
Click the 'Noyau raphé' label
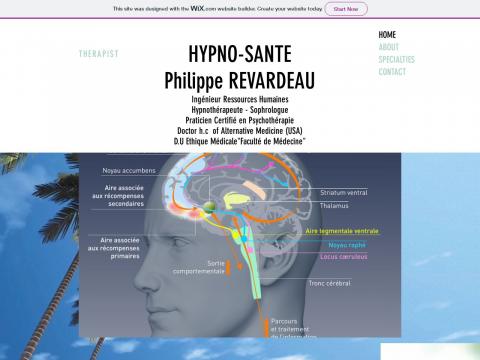pos(347,245)
